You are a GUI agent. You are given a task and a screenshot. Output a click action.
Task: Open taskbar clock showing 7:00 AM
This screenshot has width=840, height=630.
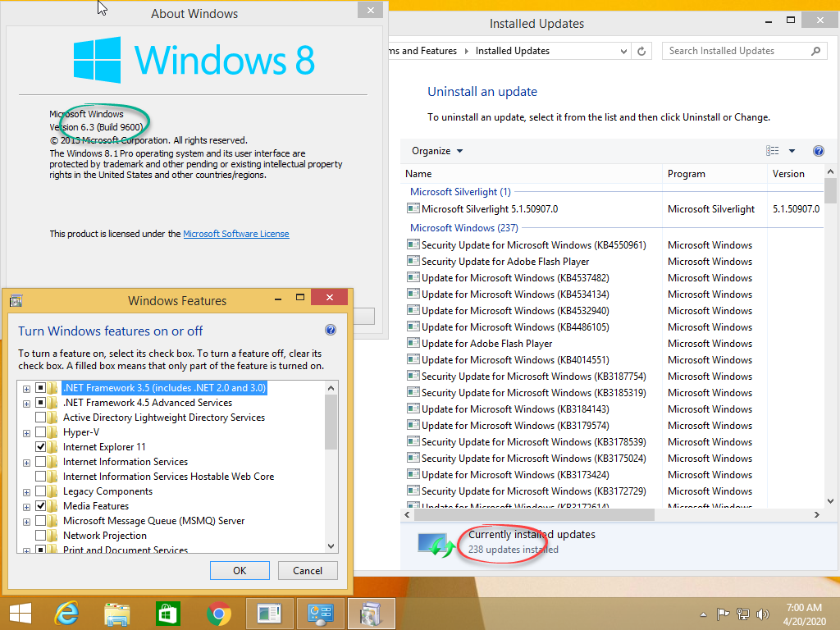tap(804, 614)
